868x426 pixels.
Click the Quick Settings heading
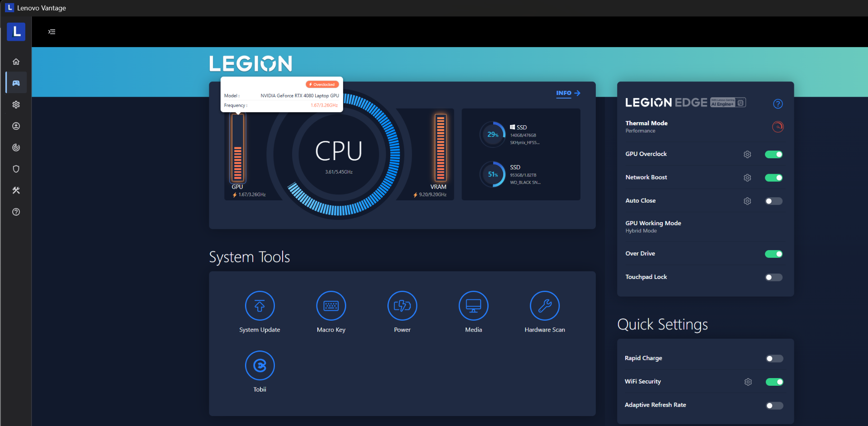[x=663, y=325]
